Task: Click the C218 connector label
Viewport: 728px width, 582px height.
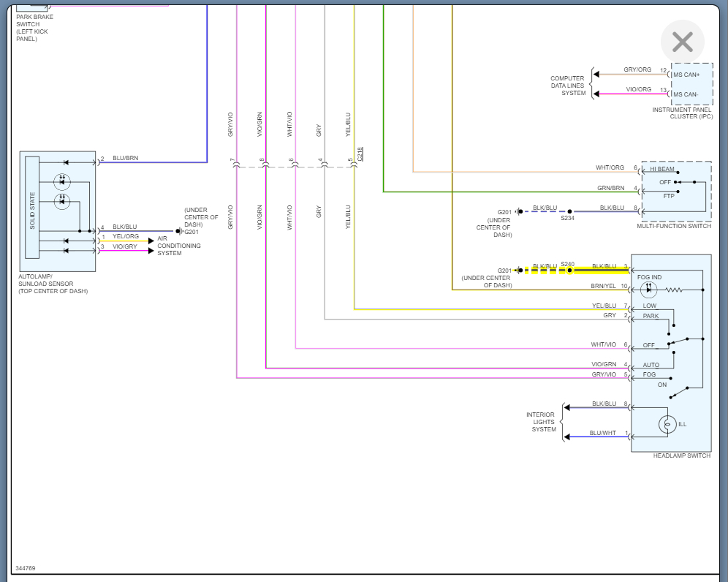Action: click(360, 154)
